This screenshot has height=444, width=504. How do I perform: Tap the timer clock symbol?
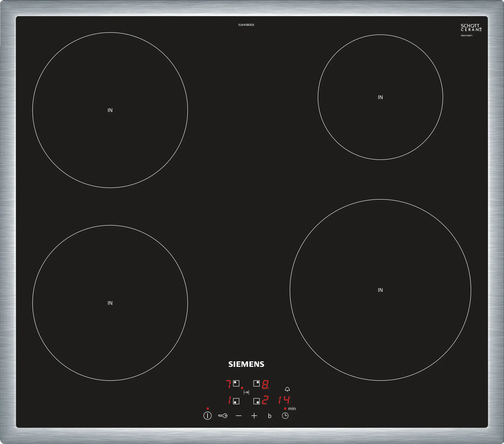(285, 416)
